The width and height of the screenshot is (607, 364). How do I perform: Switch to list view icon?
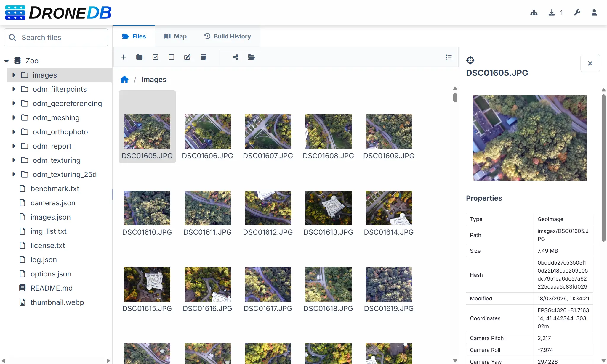point(449,57)
